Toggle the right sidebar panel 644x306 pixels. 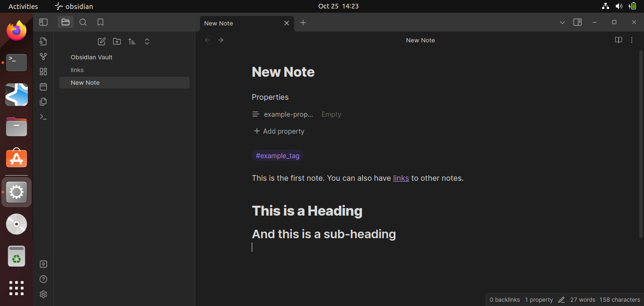(578, 22)
